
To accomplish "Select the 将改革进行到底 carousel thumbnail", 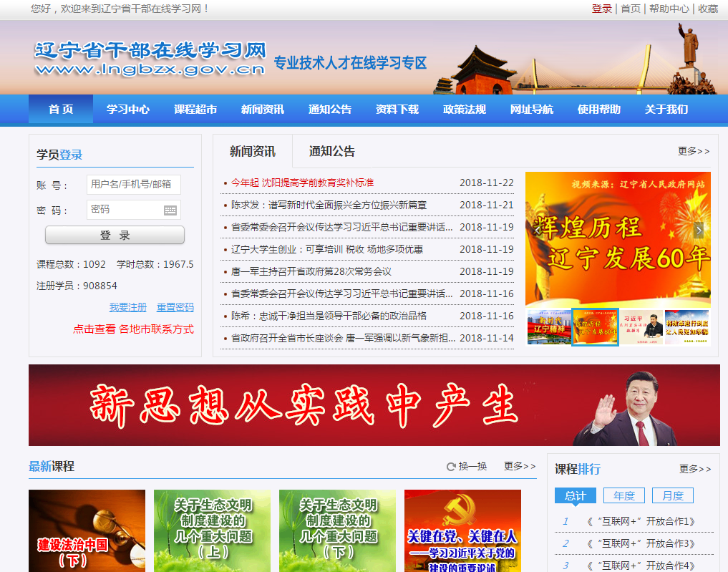I will (686, 327).
